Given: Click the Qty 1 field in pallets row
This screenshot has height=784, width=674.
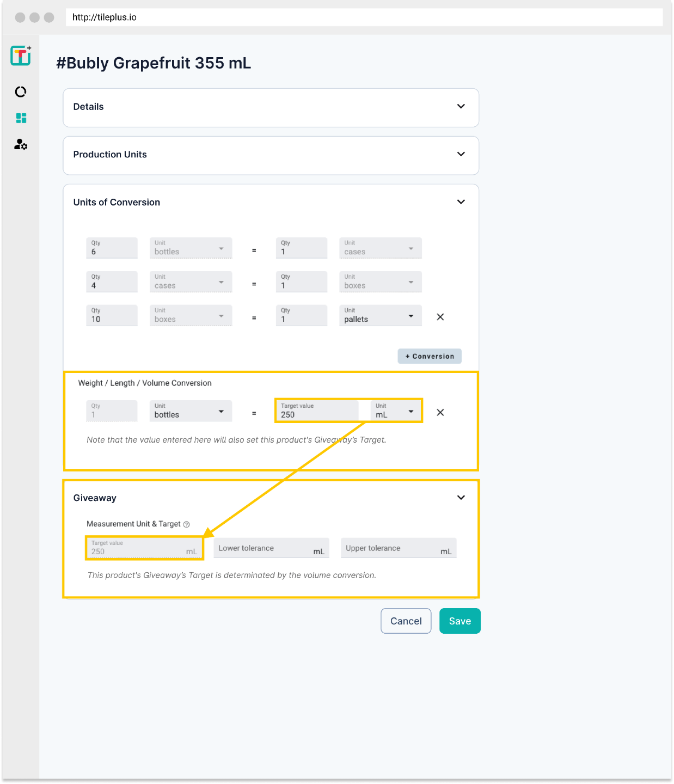Looking at the screenshot, I should pos(302,315).
